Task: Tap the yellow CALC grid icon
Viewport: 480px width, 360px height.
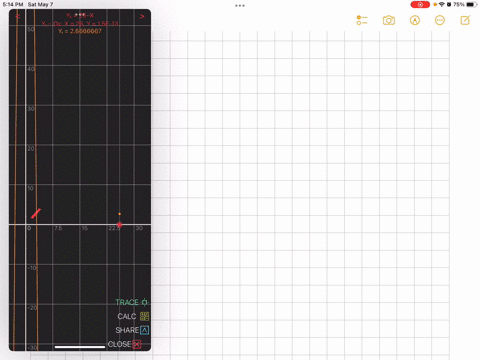Action: click(x=144, y=316)
